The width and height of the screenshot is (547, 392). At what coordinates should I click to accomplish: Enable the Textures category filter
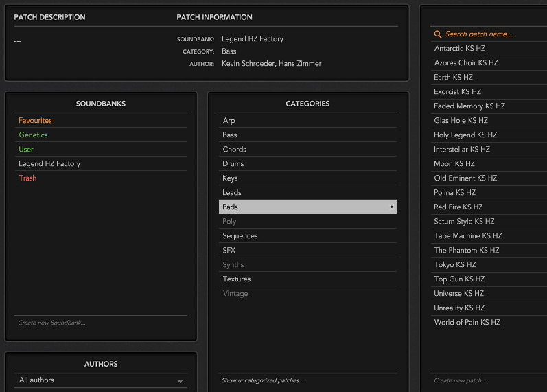237,279
